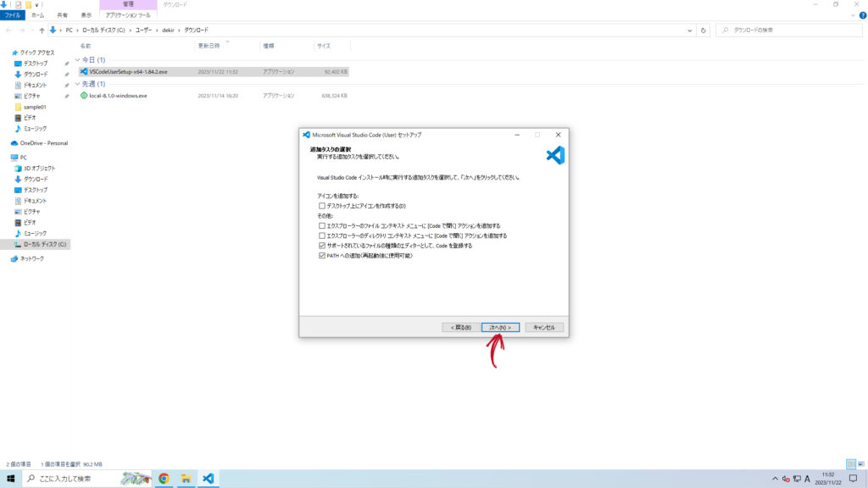Screen dimensions: 868x488
Task: Open ローカル ディスク (C:) in the sidebar
Action: click(x=44, y=244)
